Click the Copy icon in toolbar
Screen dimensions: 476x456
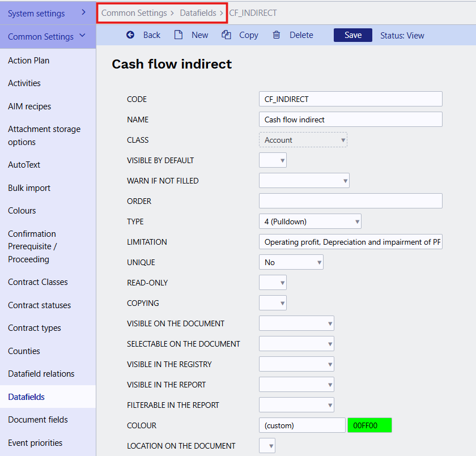227,35
